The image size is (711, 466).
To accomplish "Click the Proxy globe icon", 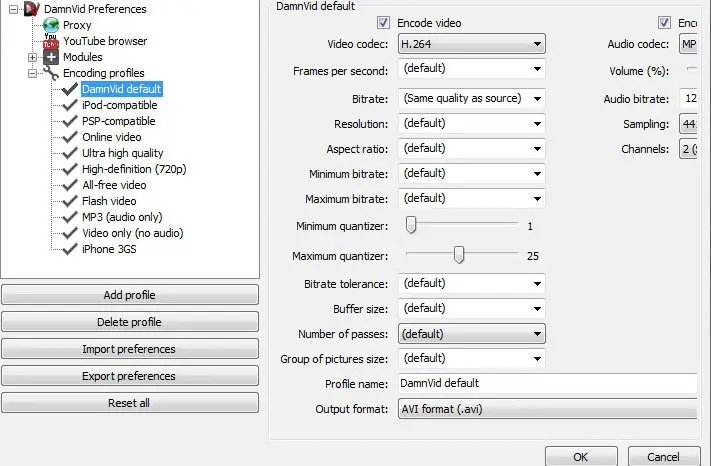I will (53, 25).
